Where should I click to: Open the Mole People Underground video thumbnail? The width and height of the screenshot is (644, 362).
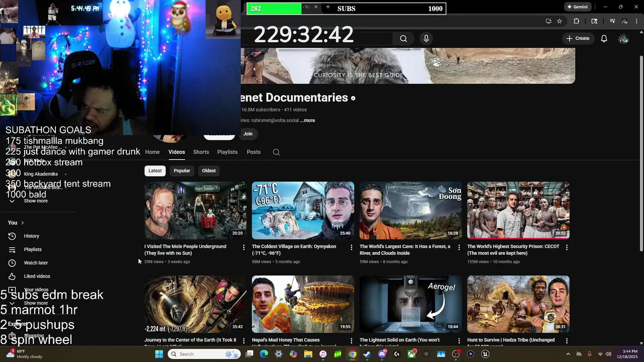195,211
